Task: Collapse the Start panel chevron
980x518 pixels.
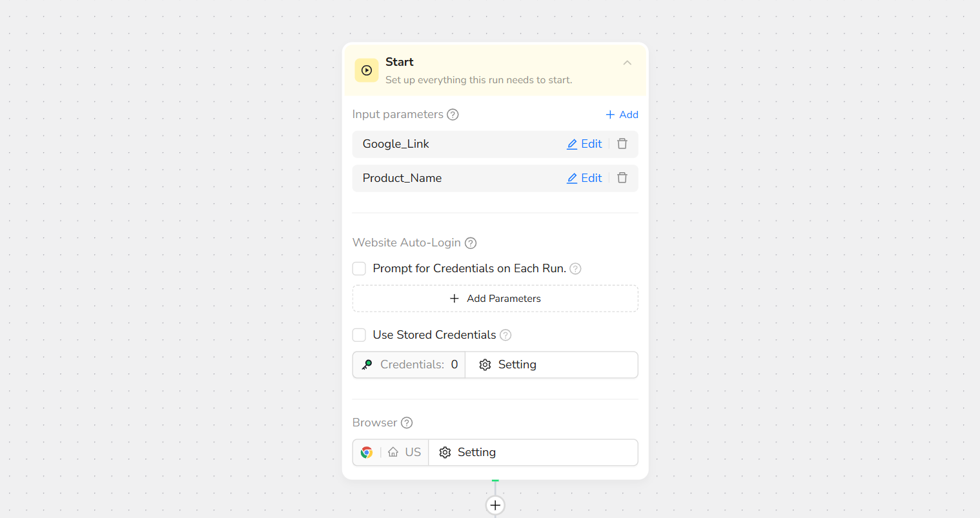Action: click(x=627, y=63)
